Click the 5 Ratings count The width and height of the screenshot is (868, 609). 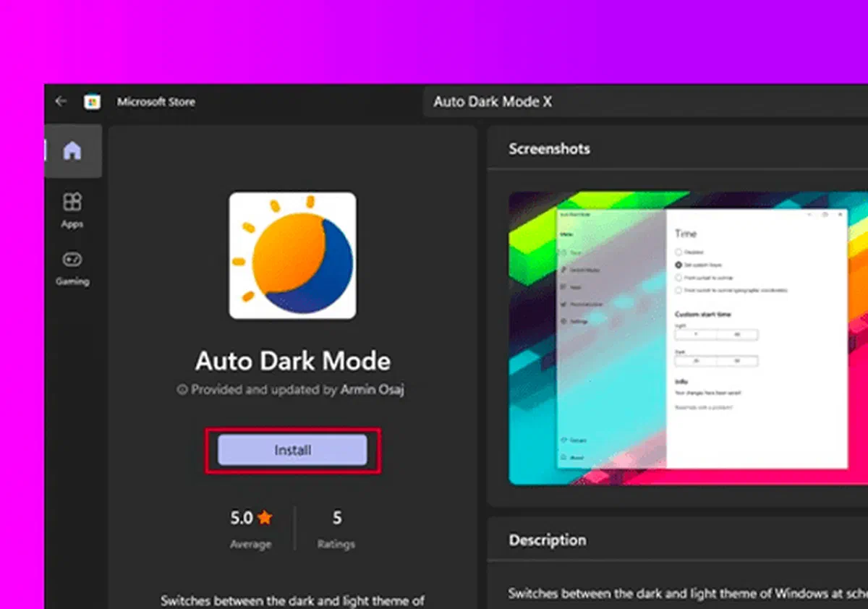pos(336,528)
